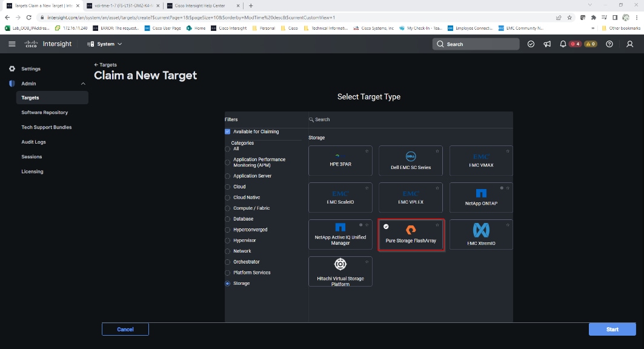The height and width of the screenshot is (349, 644).
Task: Uncheck Available for Claiming checkbox
Action: click(228, 132)
